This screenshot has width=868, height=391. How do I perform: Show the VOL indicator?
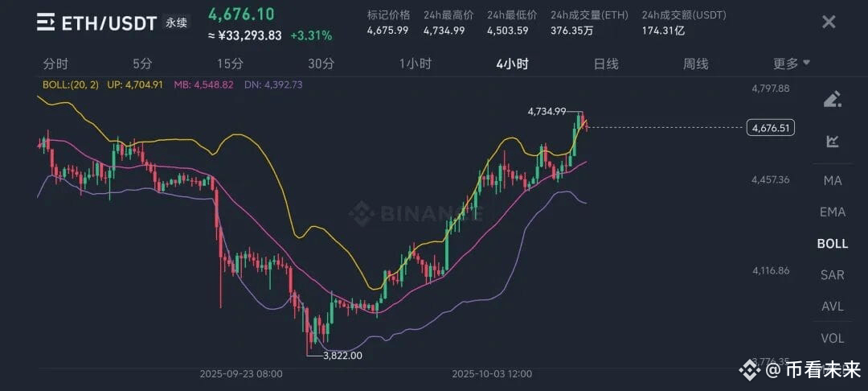(x=833, y=337)
